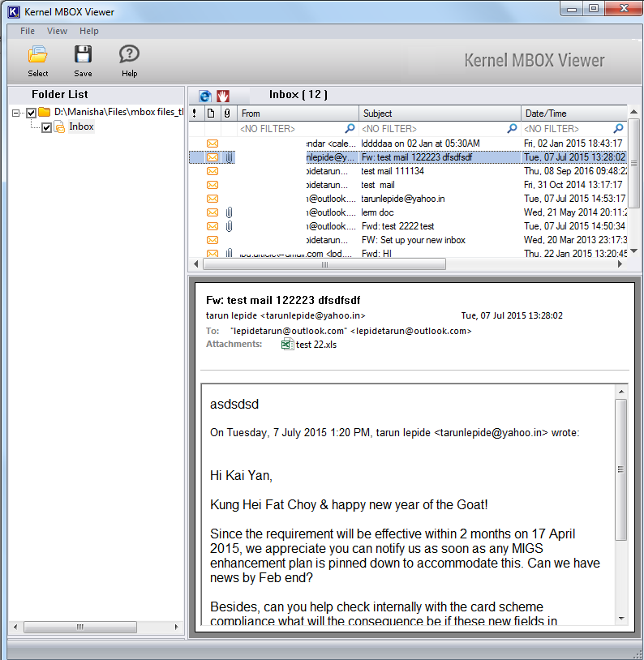The width and height of the screenshot is (644, 660).
Task: Click the importance exclamation column header
Action: 194,114
